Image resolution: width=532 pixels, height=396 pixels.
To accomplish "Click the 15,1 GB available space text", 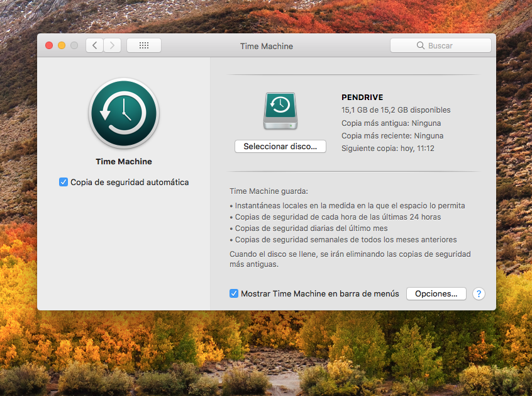I will (396, 110).
